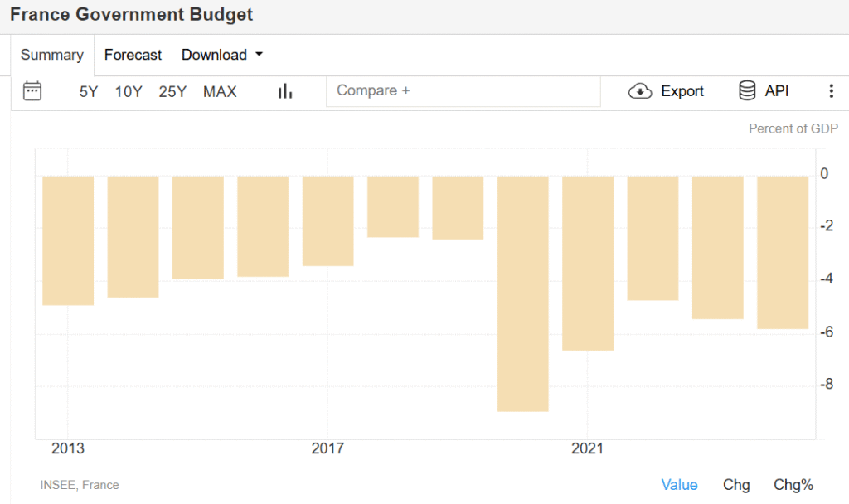Click the Compare + input field
Screen dimensions: 849x504
pos(463,91)
